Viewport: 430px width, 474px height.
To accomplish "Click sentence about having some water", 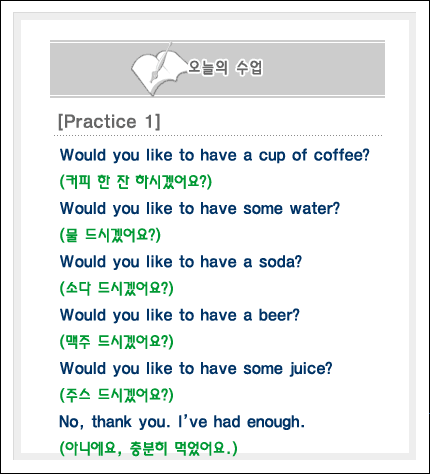I will [x=200, y=209].
